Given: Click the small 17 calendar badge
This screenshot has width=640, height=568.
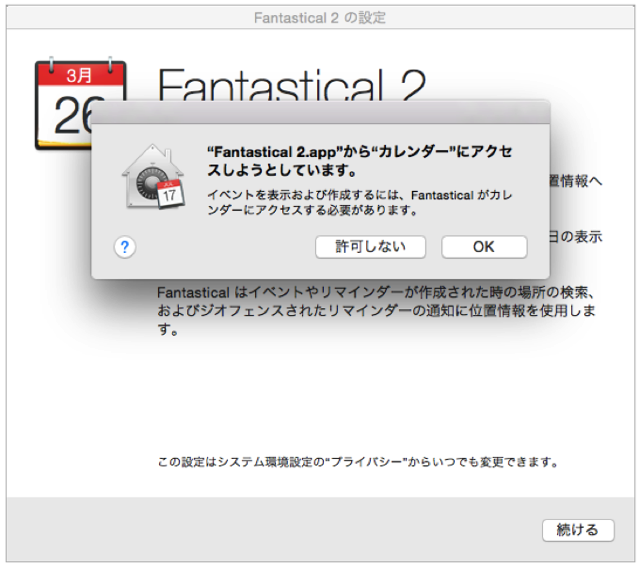Looking at the screenshot, I should 171,197.
